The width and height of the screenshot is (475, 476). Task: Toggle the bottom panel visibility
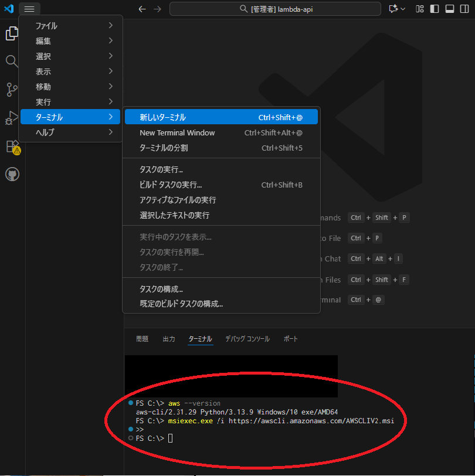(450, 9)
